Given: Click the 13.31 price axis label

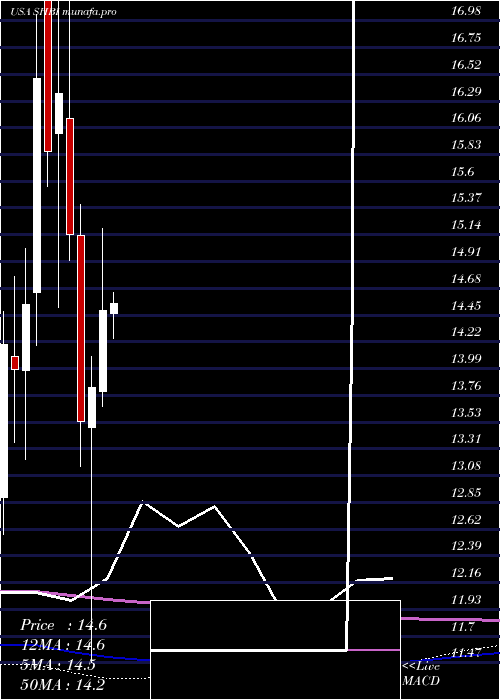Looking at the screenshot, I should [466, 439].
